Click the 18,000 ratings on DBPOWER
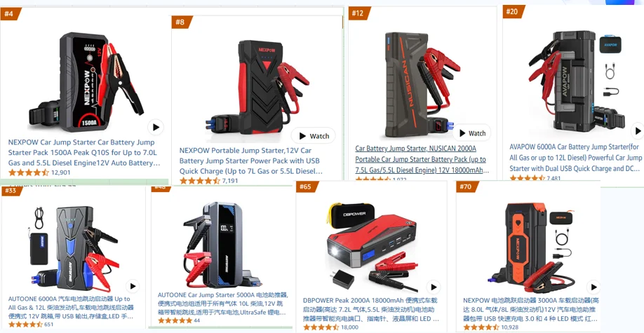 [349, 327]
